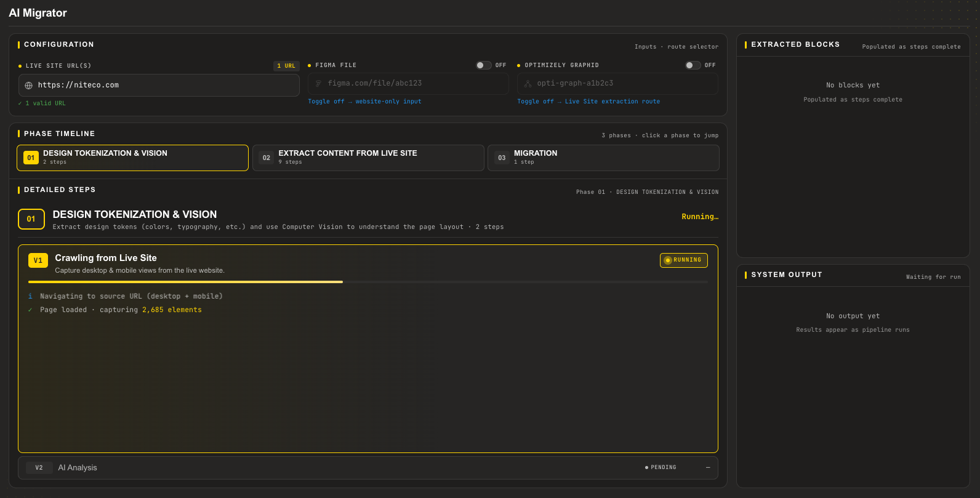Screen dimensions: 980x498
Task: Click the Toggle off Live Site extraction route link
Action: (588, 102)
